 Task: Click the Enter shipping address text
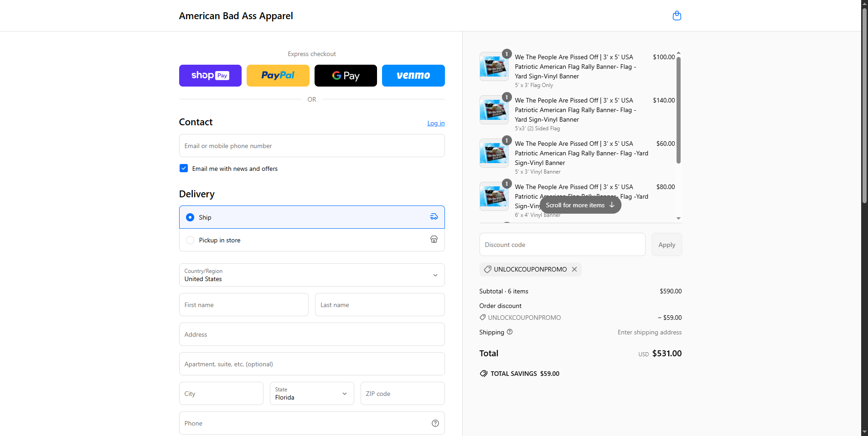coord(650,332)
